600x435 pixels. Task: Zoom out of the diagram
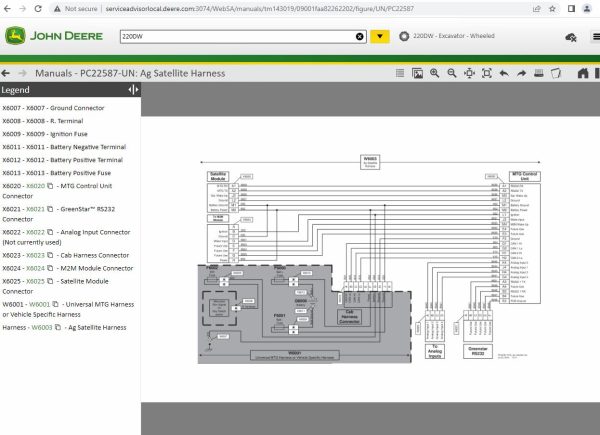[452, 73]
